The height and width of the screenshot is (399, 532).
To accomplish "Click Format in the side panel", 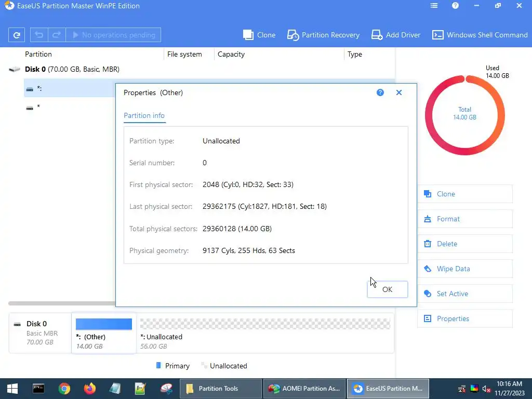I will point(465,219).
